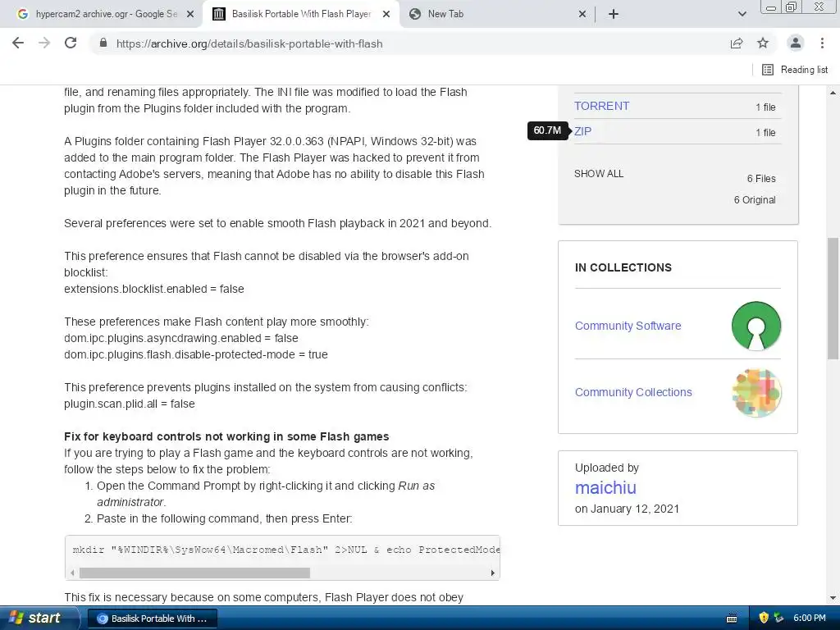Click the forward navigation arrow
The image size is (840, 630).
click(x=44, y=43)
